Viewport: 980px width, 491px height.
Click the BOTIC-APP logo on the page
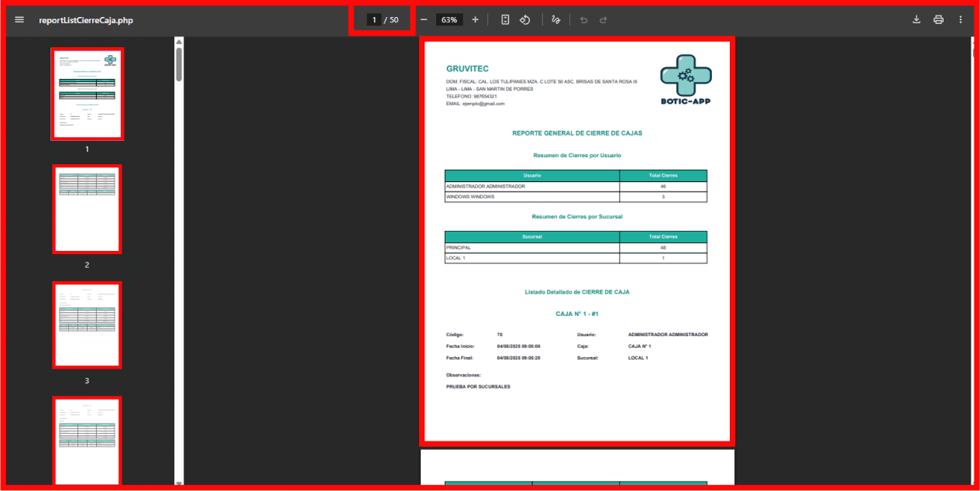(685, 81)
